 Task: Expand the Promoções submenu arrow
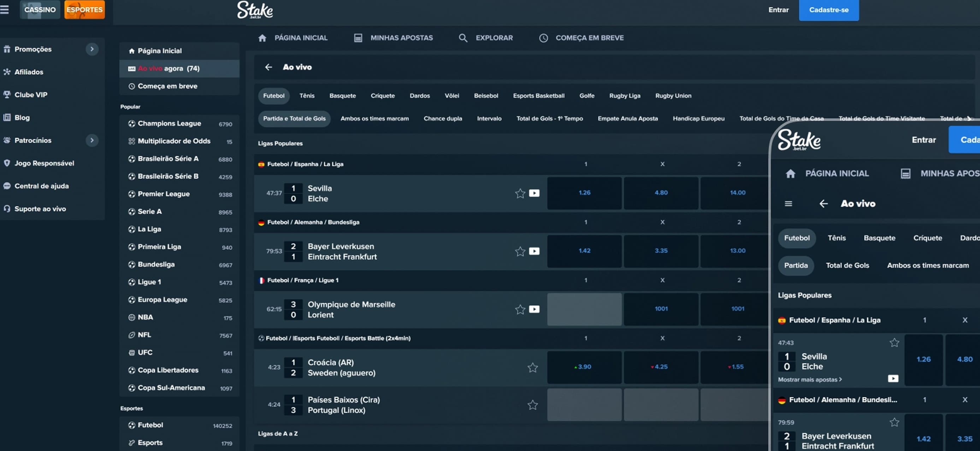coord(92,49)
